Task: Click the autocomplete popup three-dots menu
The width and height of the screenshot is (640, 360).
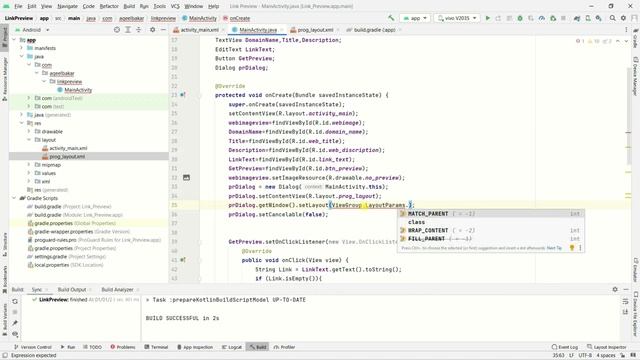Action: point(580,248)
